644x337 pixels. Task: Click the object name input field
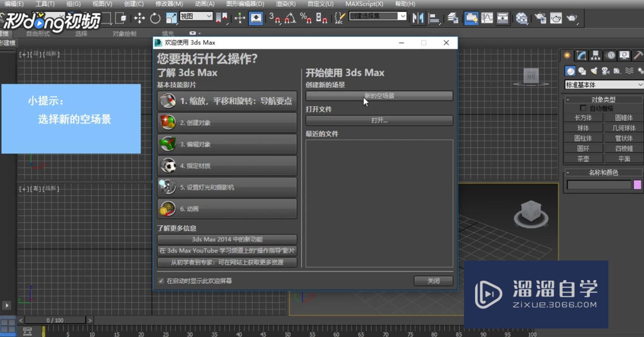click(x=599, y=185)
